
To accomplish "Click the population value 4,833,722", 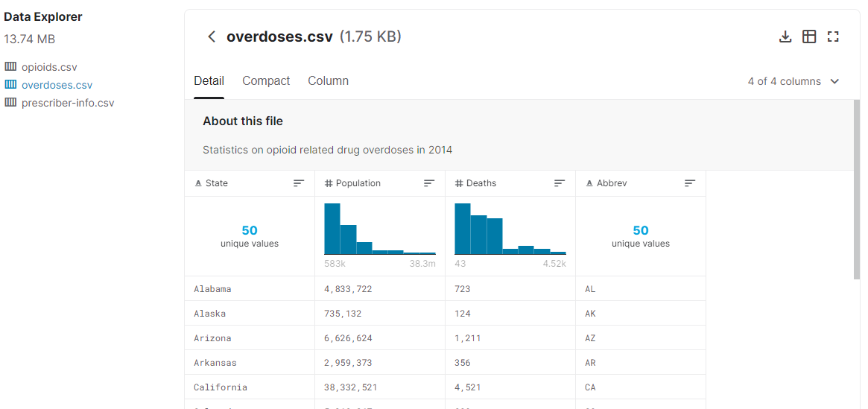I will 348,289.
